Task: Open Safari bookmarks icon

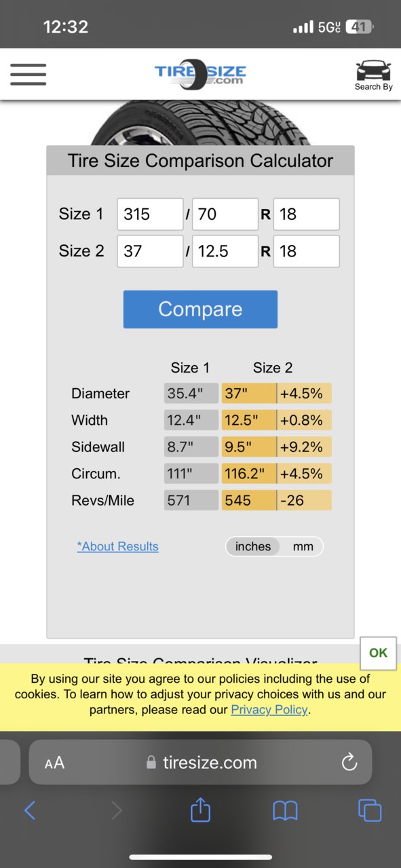Action: (x=285, y=810)
